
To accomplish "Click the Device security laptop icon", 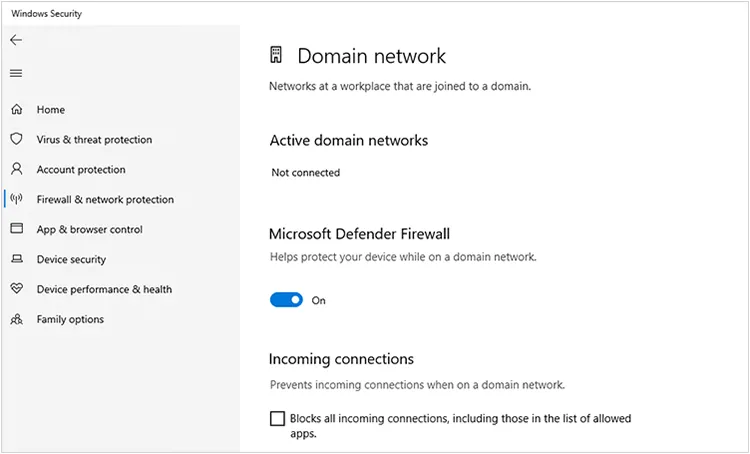I will [x=16, y=260].
